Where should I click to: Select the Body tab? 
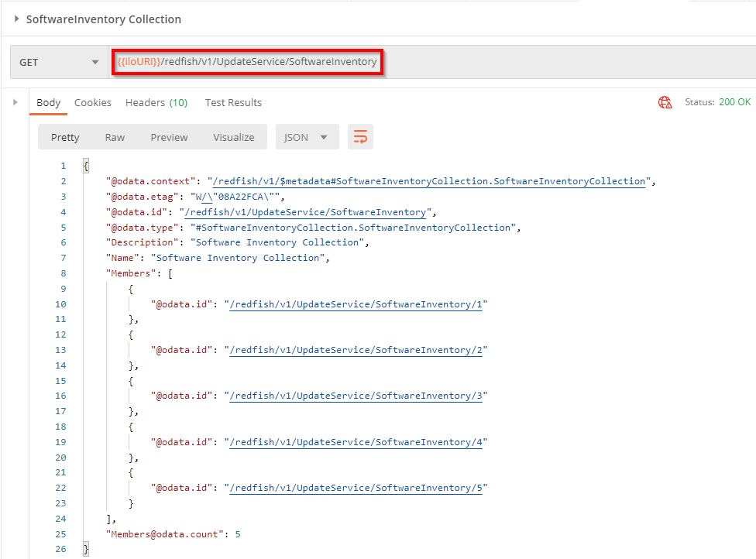tap(48, 102)
